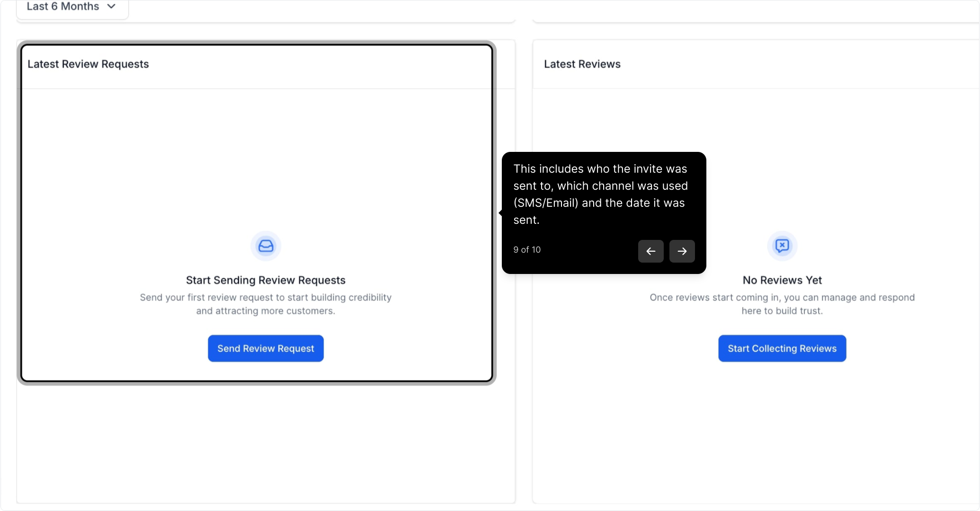Click 'Once reviews start coming in' description
This screenshot has width=980, height=511.
tap(782, 304)
